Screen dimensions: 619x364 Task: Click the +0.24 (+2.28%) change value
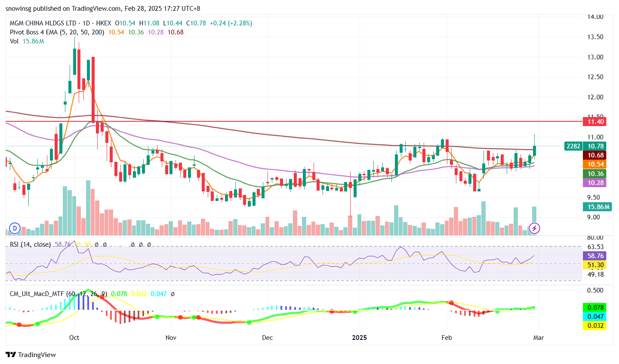(x=231, y=23)
